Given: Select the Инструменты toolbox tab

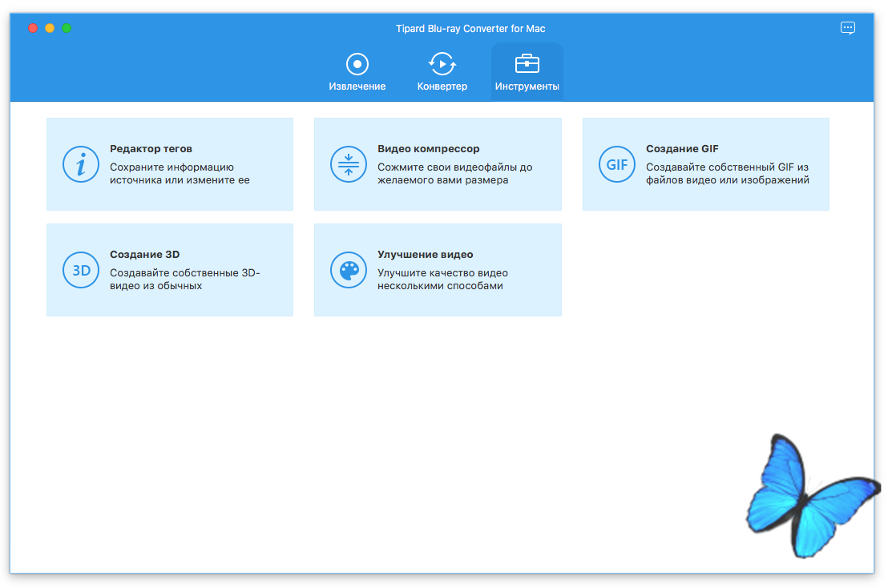Looking at the screenshot, I should [x=527, y=72].
